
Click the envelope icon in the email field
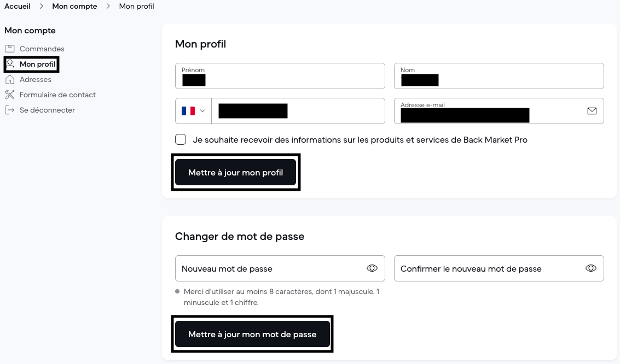click(x=592, y=111)
